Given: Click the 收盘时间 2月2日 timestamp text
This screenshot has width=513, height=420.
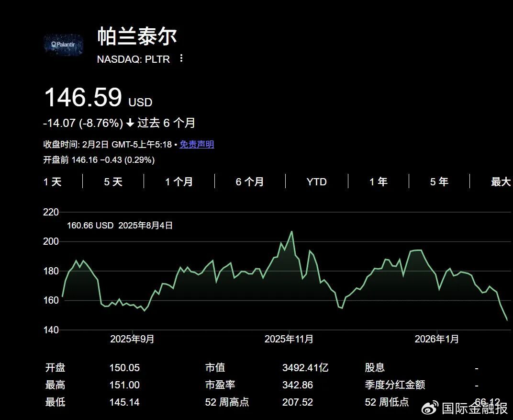Looking at the screenshot, I should [x=108, y=144].
